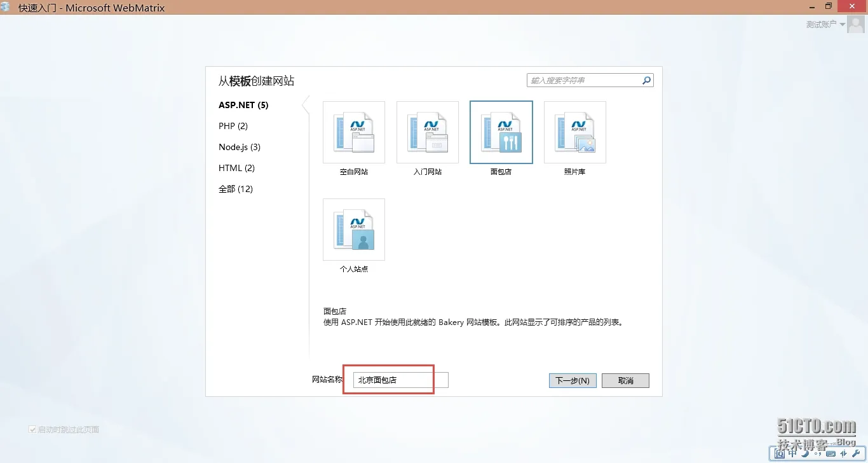Screen dimensions: 868x463
Task: Click the 取消 button
Action: (625, 380)
